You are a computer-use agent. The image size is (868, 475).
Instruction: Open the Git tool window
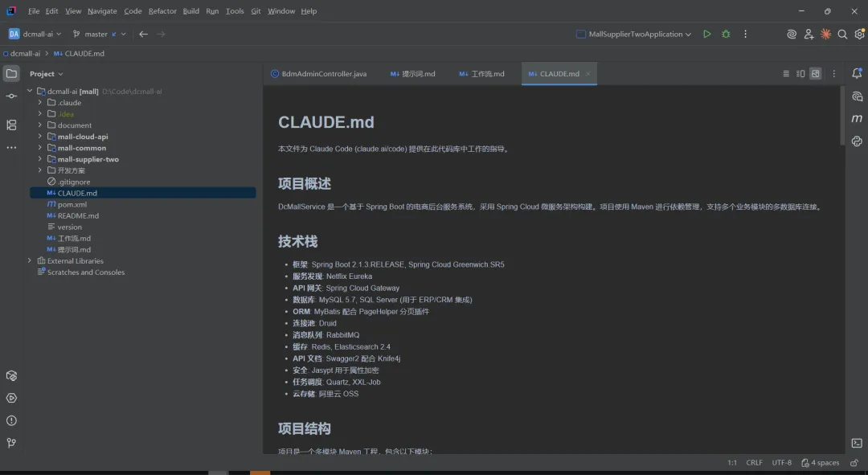11,443
